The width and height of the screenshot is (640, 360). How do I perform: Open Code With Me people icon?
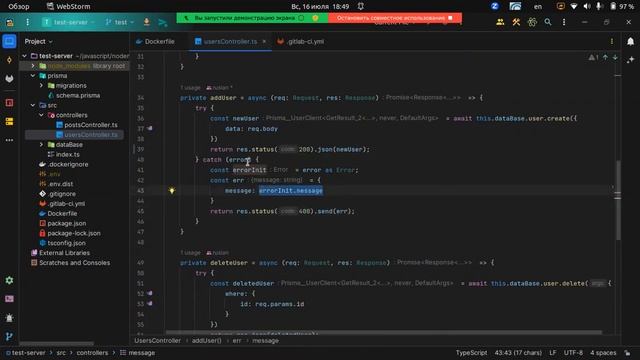[500, 22]
